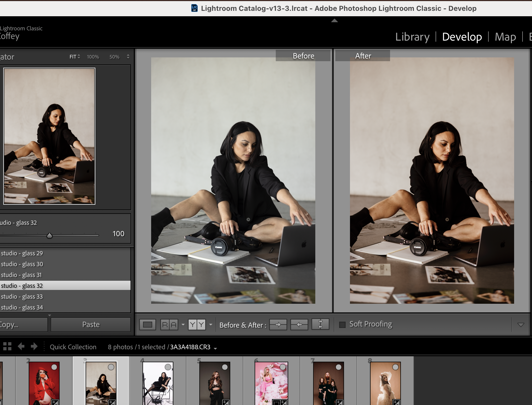Toggle quick collection circle on thumbnail 2
Screen dimensions: 532x405
(54, 367)
